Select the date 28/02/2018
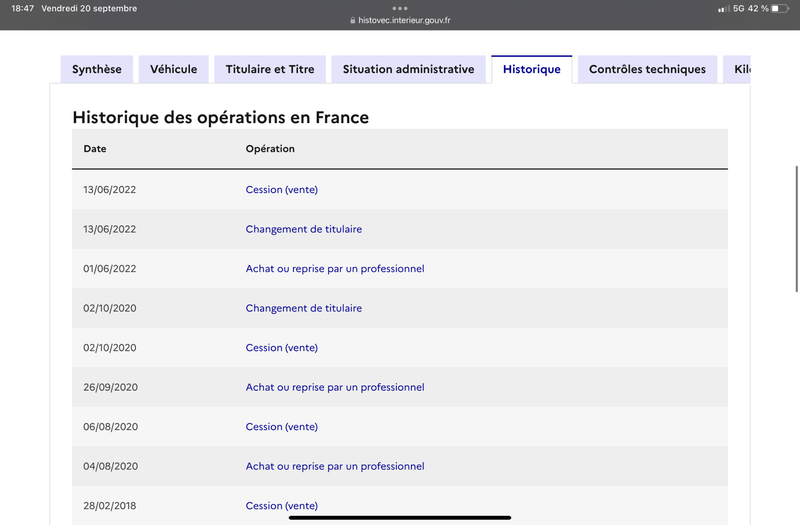Screen dimensions: 800x525 point(110,506)
